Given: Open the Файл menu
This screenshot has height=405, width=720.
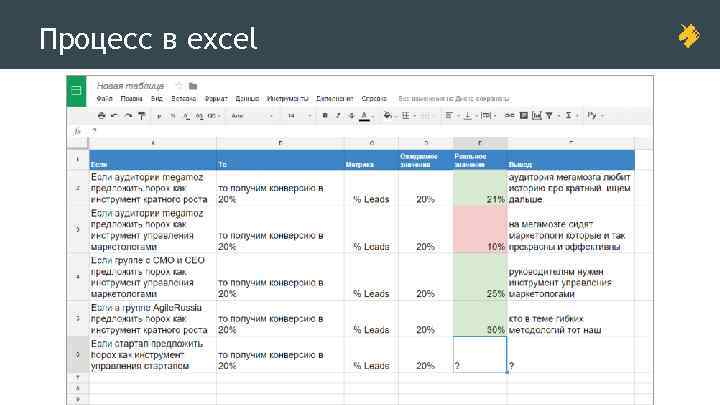Looking at the screenshot, I should coord(105,99).
